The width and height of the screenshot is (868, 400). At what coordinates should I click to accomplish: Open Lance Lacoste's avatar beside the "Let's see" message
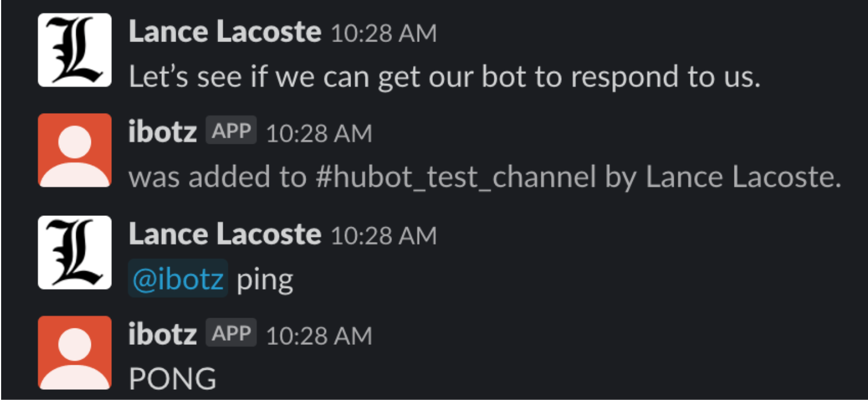(x=74, y=50)
